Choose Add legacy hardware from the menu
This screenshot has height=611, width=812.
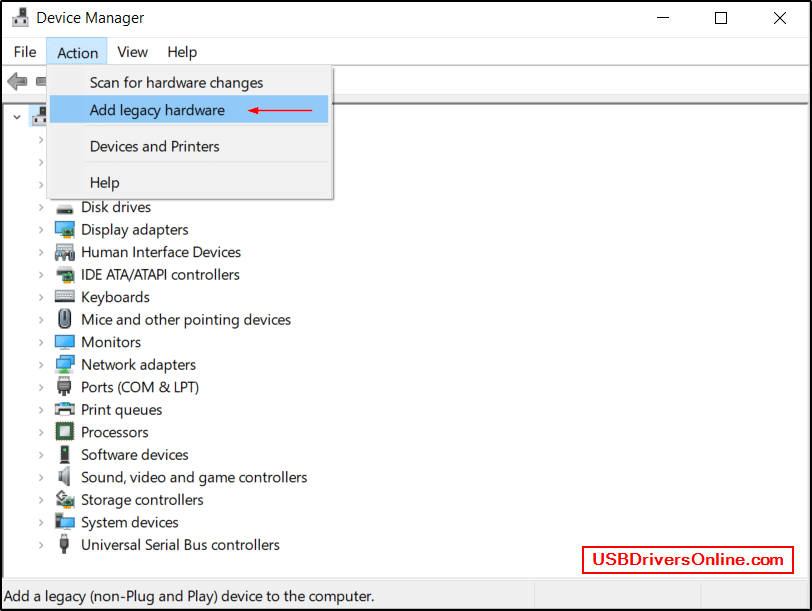click(157, 110)
